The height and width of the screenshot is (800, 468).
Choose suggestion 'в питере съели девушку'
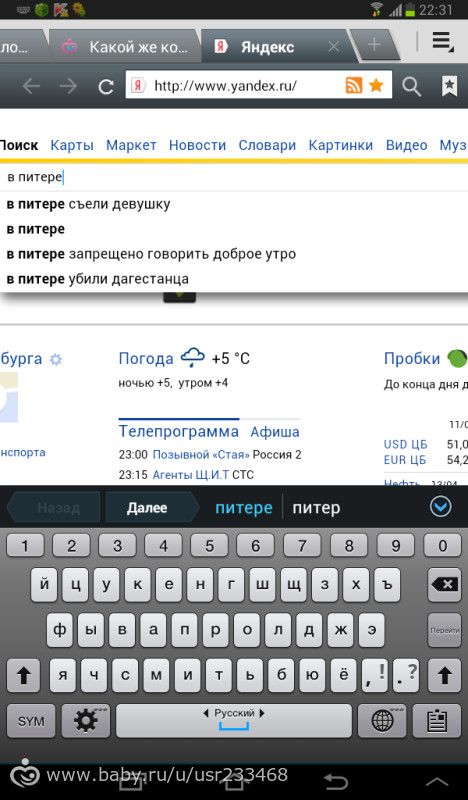point(234,204)
